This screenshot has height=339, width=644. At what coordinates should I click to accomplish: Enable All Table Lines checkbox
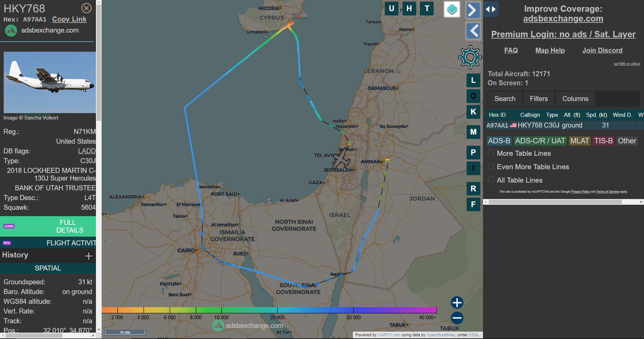(x=491, y=180)
